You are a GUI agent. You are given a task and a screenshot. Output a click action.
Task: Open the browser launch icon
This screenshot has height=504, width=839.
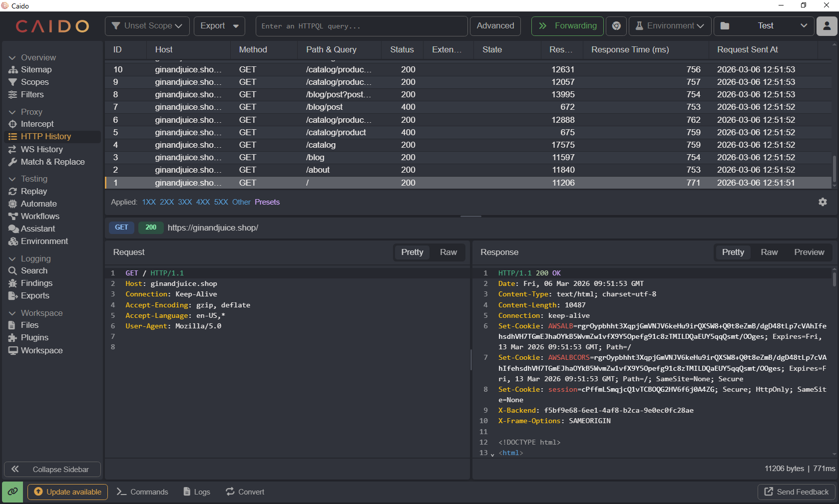(x=616, y=26)
